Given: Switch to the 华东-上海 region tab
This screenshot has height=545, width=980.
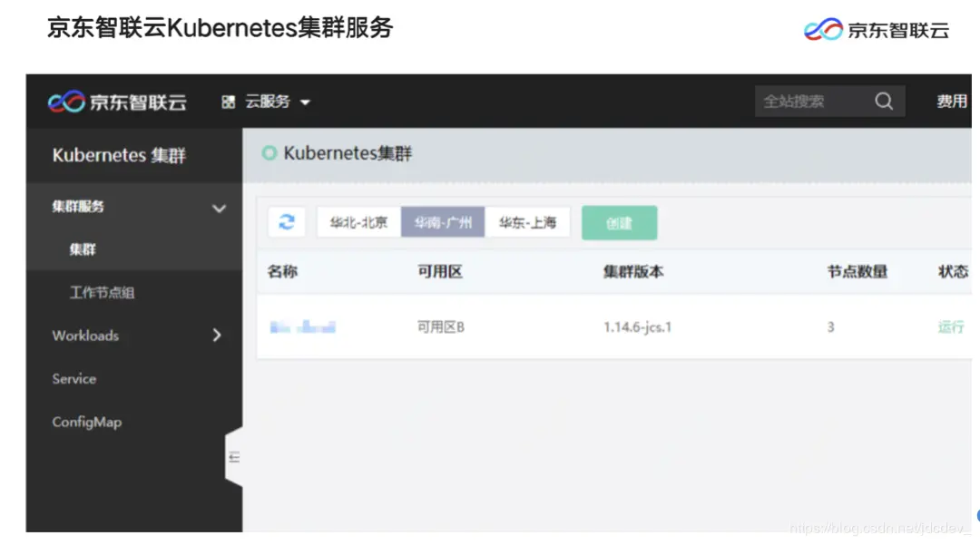Looking at the screenshot, I should pyautogui.click(x=528, y=221).
